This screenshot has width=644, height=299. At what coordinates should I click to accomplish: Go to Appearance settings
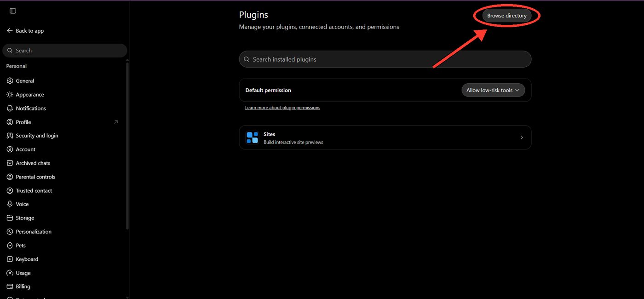click(x=64, y=95)
